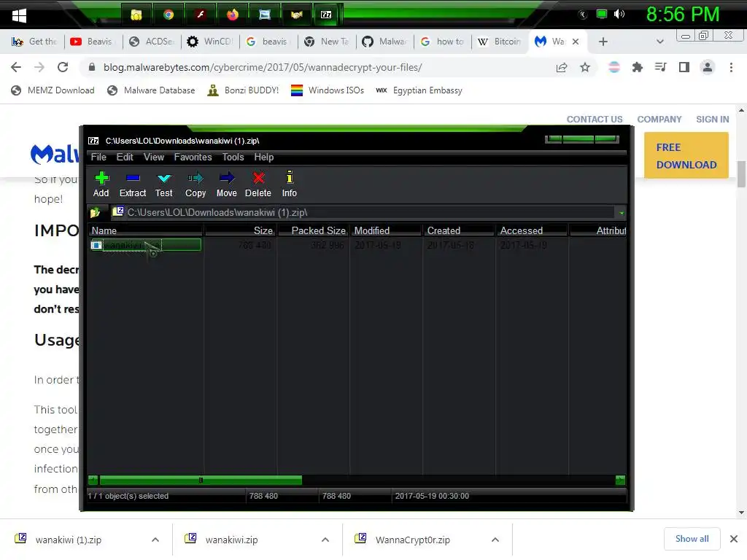Click the FREE DOWNLOAD button
The image size is (747, 560).
coord(686,156)
